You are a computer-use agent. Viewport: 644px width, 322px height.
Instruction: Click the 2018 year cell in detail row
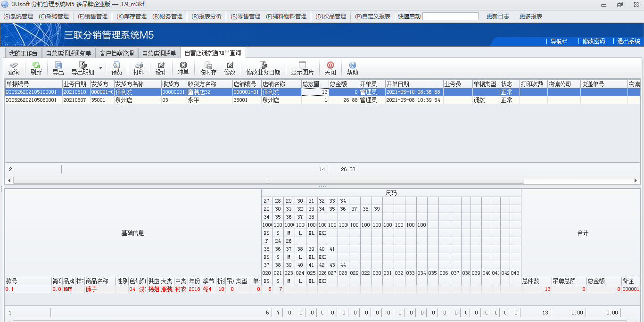195,289
